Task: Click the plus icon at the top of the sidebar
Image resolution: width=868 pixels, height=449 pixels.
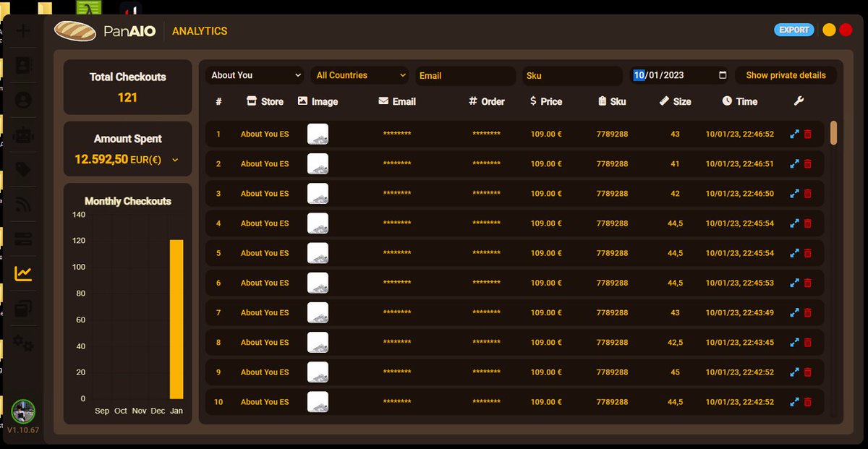Action: pos(22,30)
